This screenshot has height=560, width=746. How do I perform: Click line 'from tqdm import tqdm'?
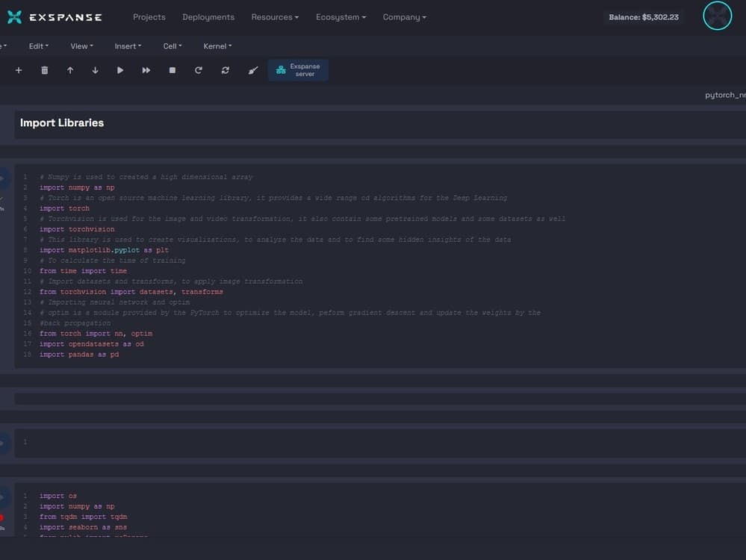(83, 517)
